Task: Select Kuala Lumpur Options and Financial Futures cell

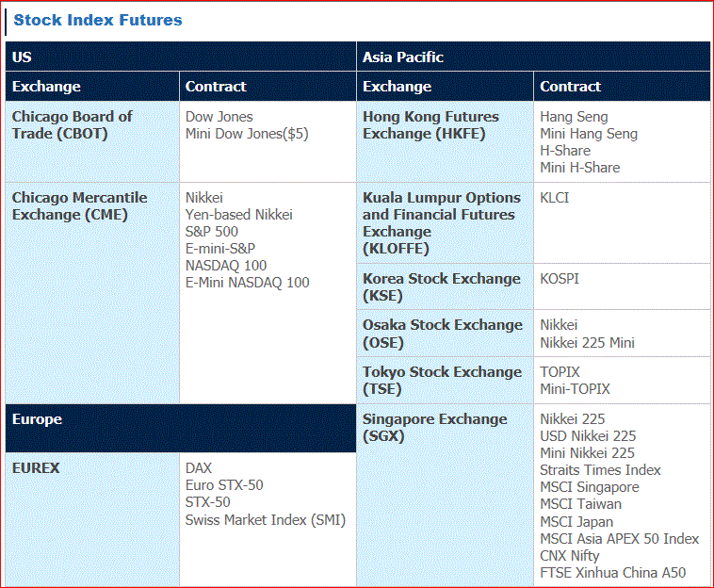Action: click(x=445, y=222)
